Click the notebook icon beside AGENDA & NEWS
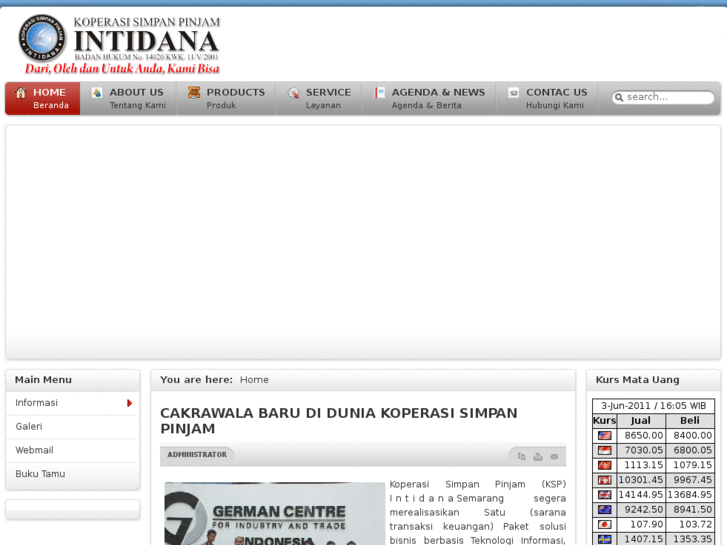Image resolution: width=727 pixels, height=545 pixels. (380, 93)
